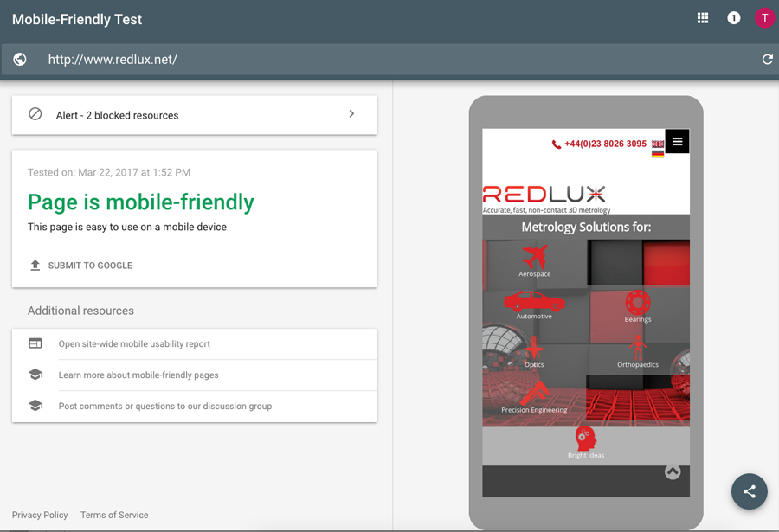Click Submit to Google

coord(90,266)
